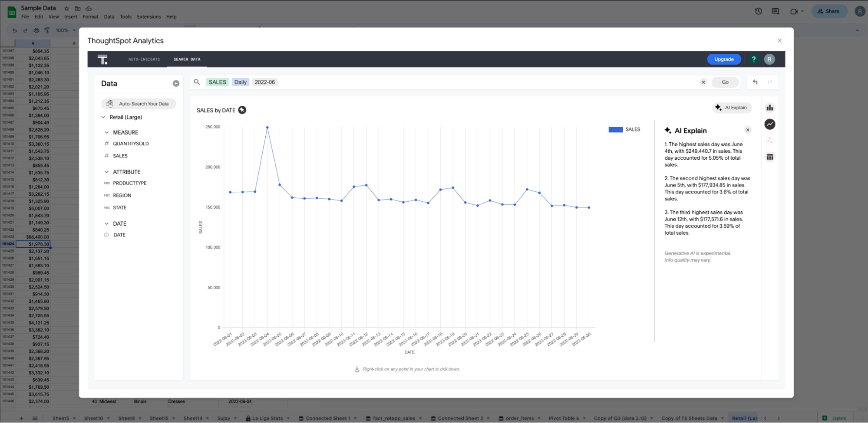The width and height of the screenshot is (868, 423).
Task: Click the Go button
Action: (x=725, y=82)
